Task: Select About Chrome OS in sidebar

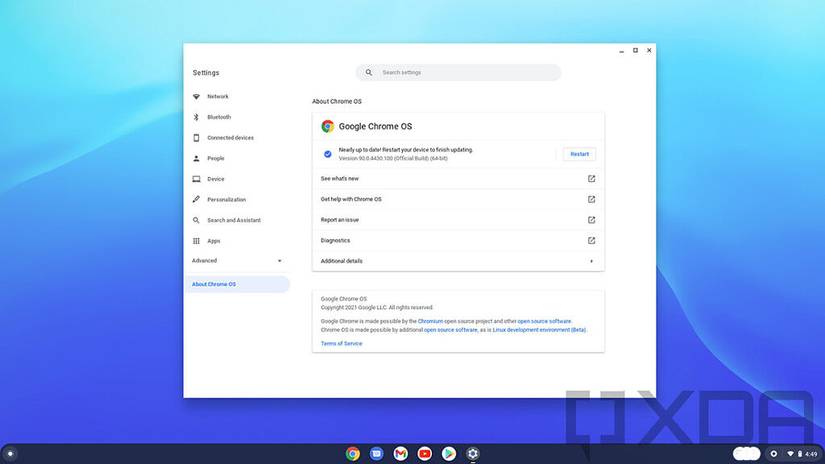Action: pos(237,284)
